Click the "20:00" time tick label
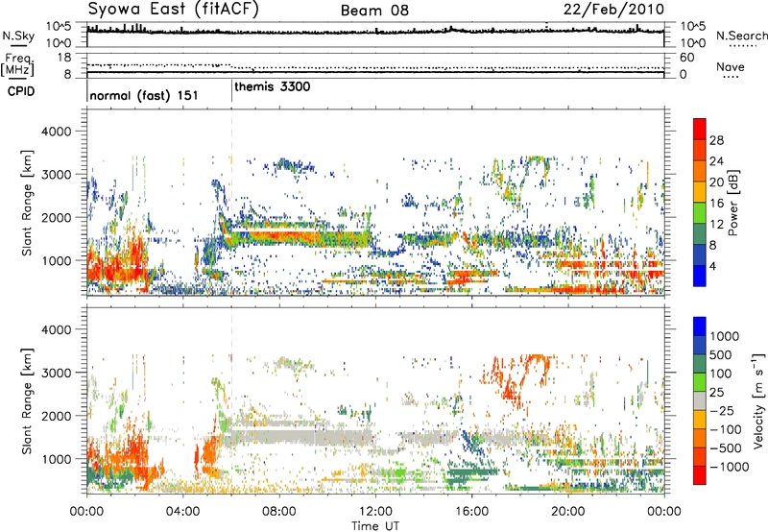The image size is (768, 532). tap(567, 512)
